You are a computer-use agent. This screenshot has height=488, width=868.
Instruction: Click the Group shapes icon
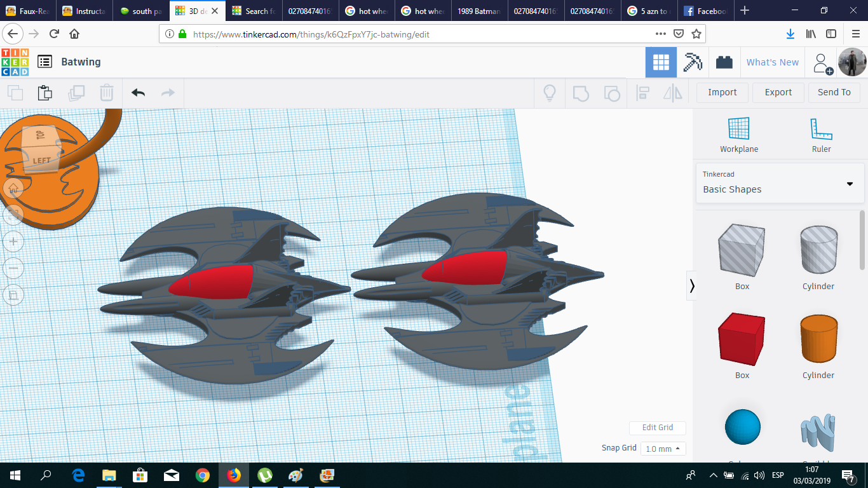[581, 93]
